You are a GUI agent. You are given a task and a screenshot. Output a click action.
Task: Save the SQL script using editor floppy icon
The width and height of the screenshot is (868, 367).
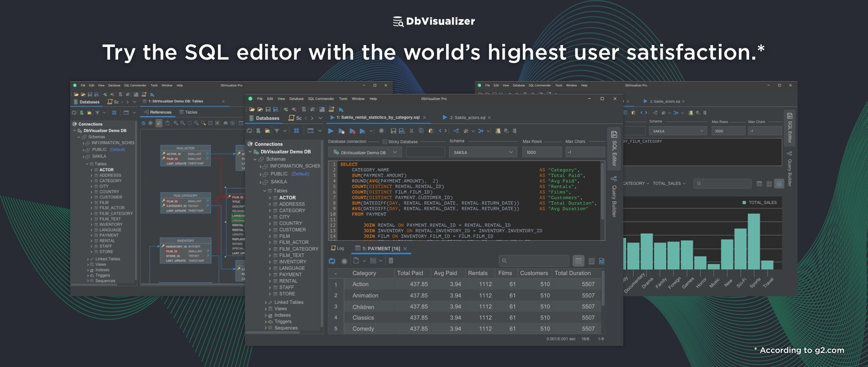[393, 130]
